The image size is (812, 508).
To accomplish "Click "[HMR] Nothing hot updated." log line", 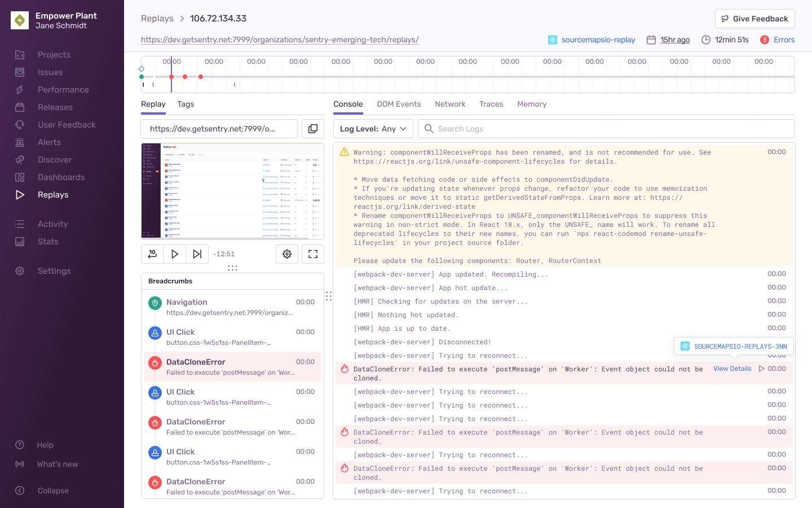I will pyautogui.click(x=564, y=315).
